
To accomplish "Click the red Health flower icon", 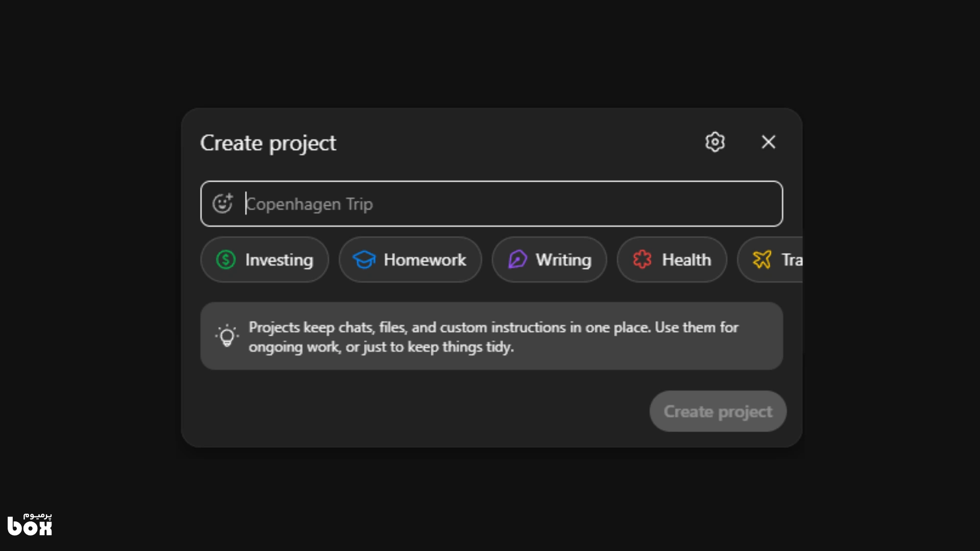I will [642, 260].
